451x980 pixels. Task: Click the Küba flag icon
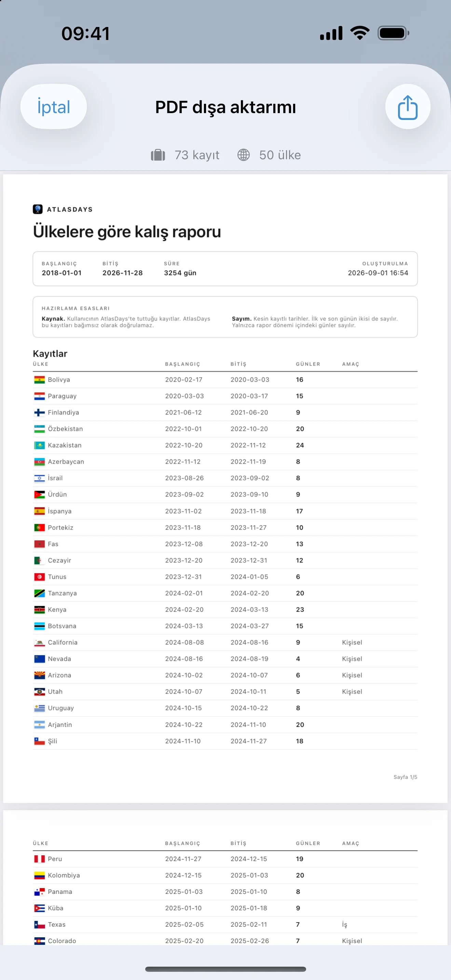point(40,908)
